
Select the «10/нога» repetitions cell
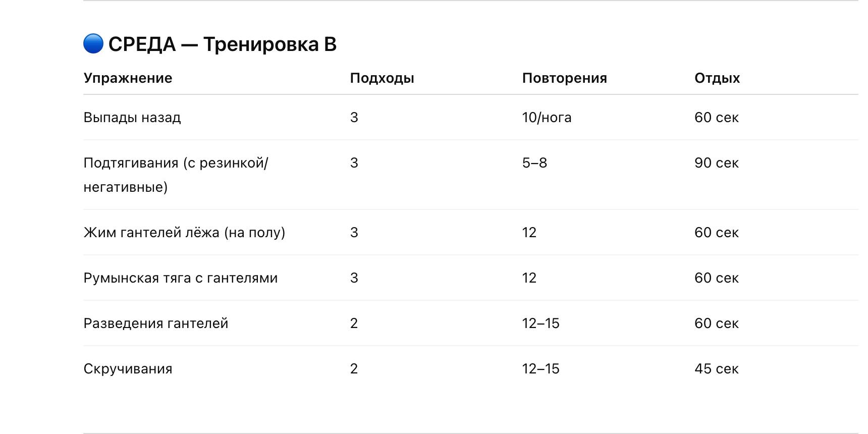pyautogui.click(x=547, y=118)
